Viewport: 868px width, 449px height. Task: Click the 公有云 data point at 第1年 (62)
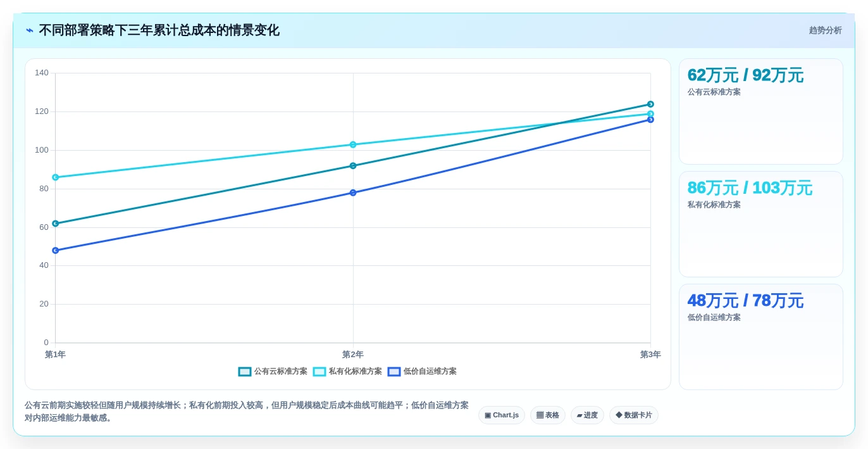point(56,224)
